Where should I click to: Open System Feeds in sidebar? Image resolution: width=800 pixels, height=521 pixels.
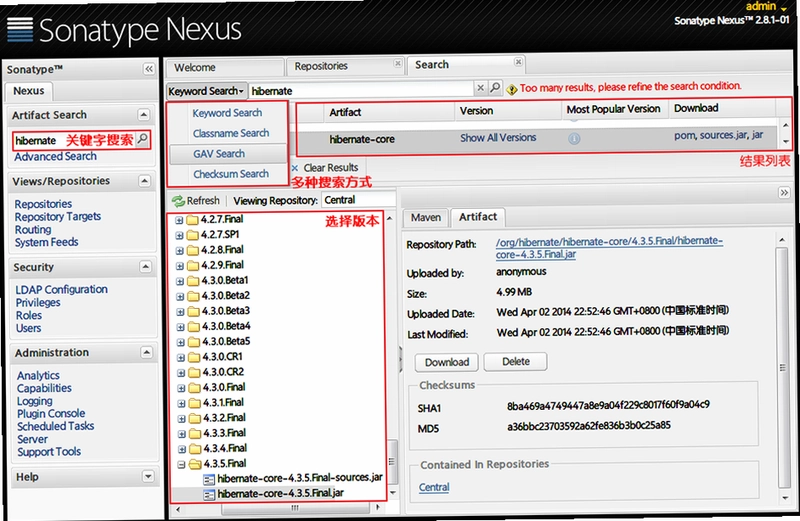point(46,242)
